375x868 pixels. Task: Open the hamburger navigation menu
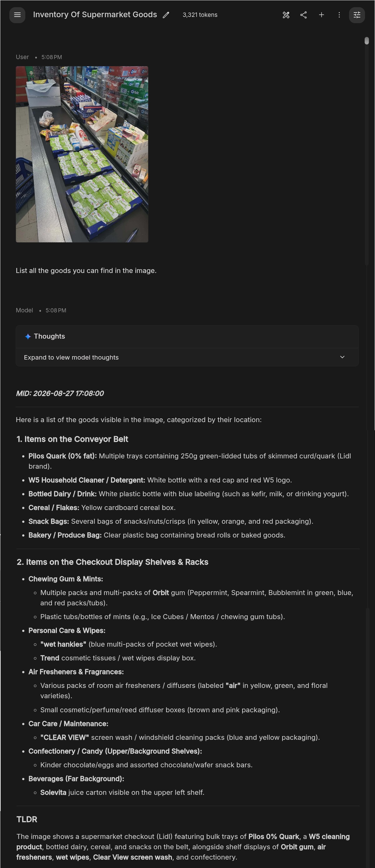[x=17, y=15]
